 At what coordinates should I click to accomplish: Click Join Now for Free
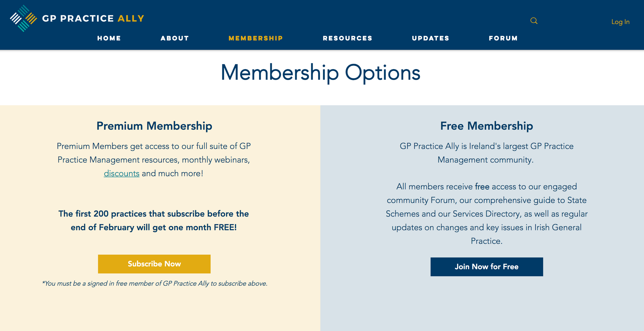pyautogui.click(x=486, y=267)
